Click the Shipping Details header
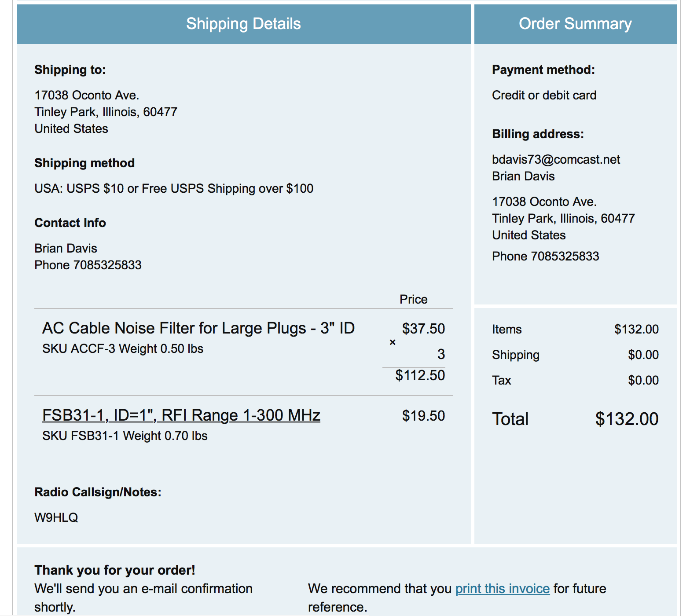 click(243, 24)
